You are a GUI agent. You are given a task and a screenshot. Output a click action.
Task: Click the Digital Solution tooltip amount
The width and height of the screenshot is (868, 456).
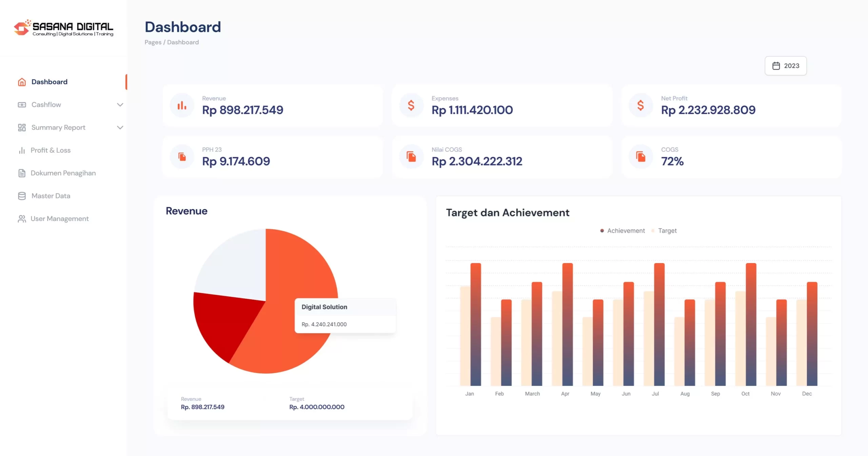(x=324, y=324)
